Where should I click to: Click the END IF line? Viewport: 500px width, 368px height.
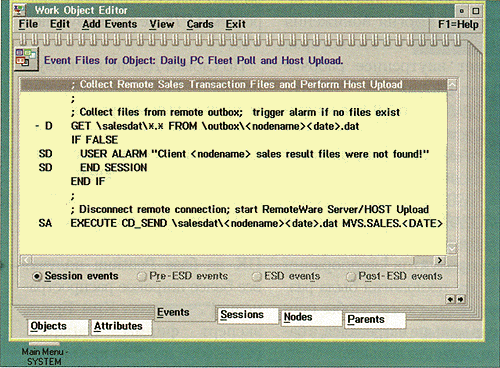coord(88,182)
